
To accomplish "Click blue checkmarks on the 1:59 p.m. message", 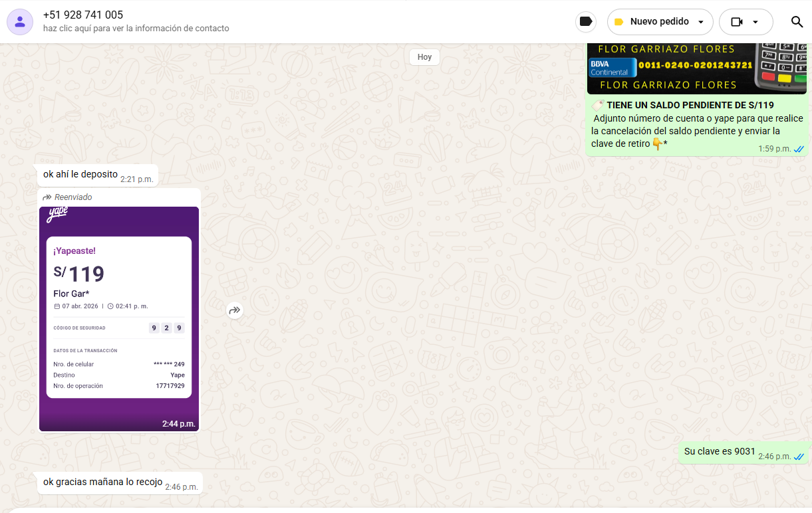I will (799, 149).
